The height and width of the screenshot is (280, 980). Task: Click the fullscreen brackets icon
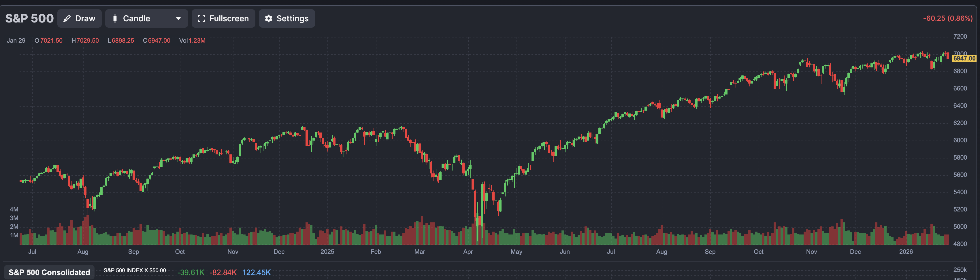(202, 19)
